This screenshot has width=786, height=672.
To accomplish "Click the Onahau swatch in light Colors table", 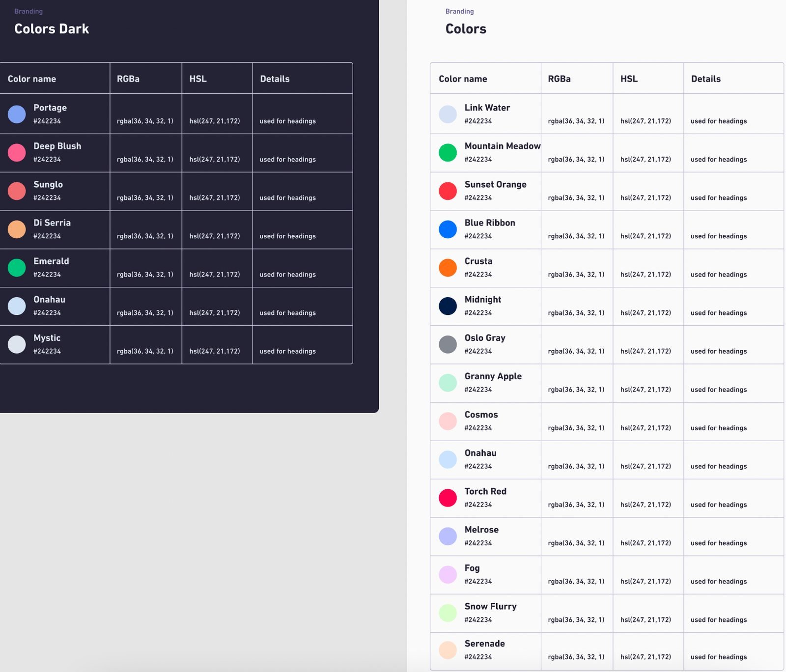I will 448,459.
